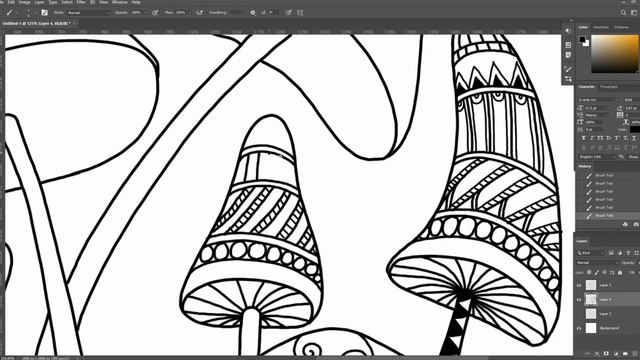Open Opacity slider dropdown arrow
This screenshot has width=640, height=360.
pos(146,13)
